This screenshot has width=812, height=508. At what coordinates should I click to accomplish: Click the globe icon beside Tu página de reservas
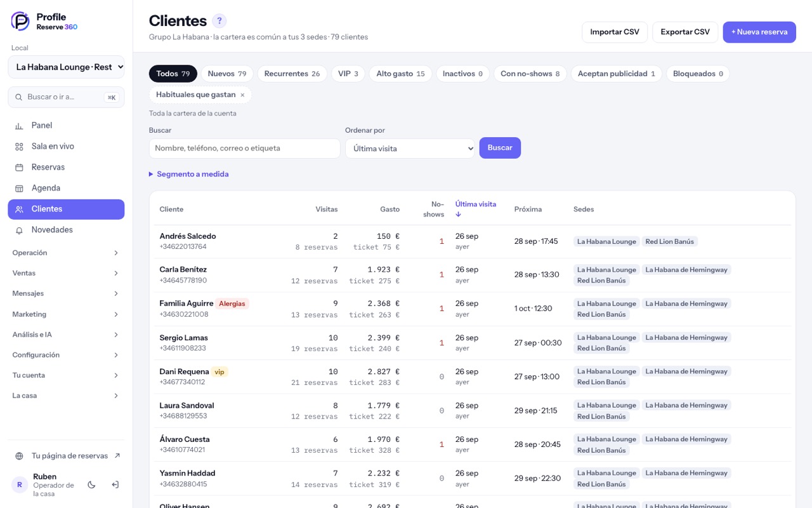19,456
